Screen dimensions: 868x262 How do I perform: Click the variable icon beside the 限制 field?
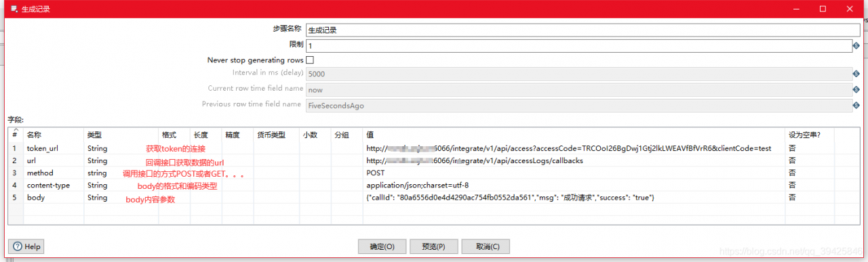click(x=856, y=45)
